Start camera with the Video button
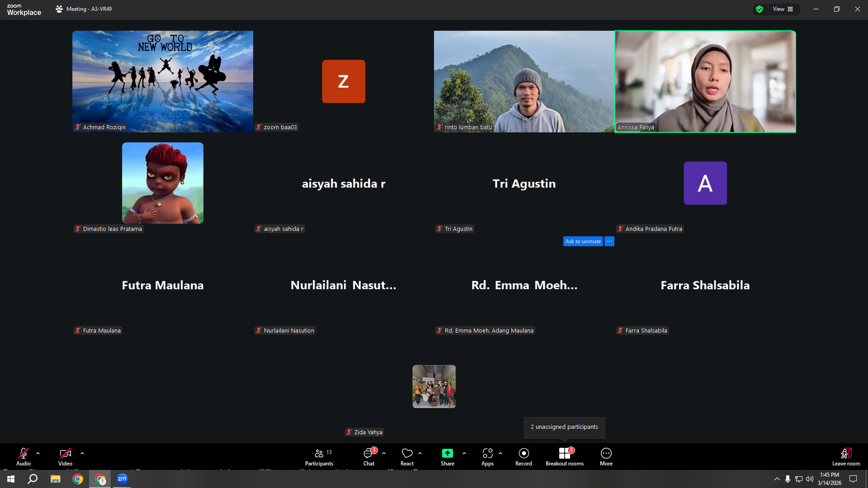 click(x=65, y=456)
